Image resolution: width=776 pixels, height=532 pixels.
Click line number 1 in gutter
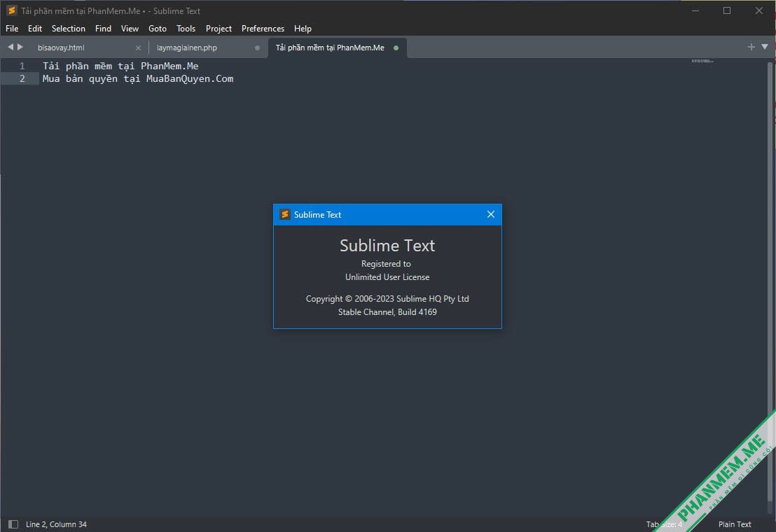pyautogui.click(x=22, y=66)
